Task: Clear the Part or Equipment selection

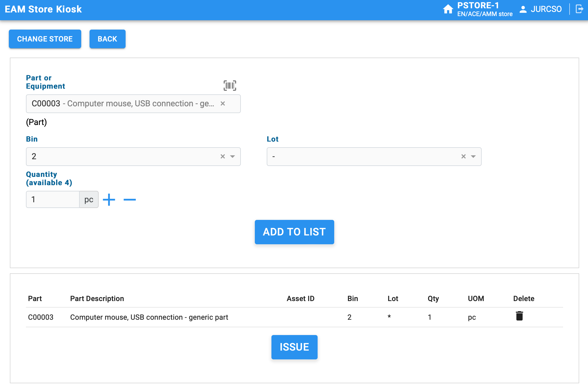Action: click(x=223, y=104)
